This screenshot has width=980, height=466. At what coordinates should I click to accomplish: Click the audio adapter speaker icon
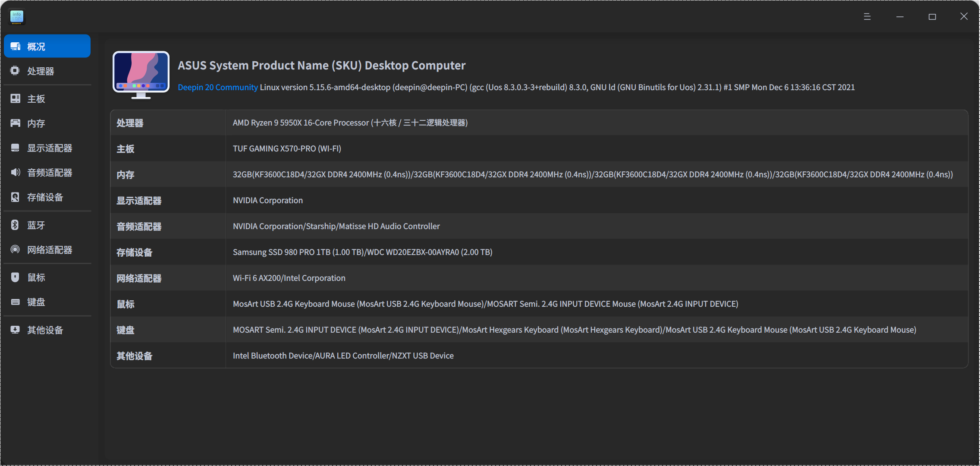(x=15, y=173)
